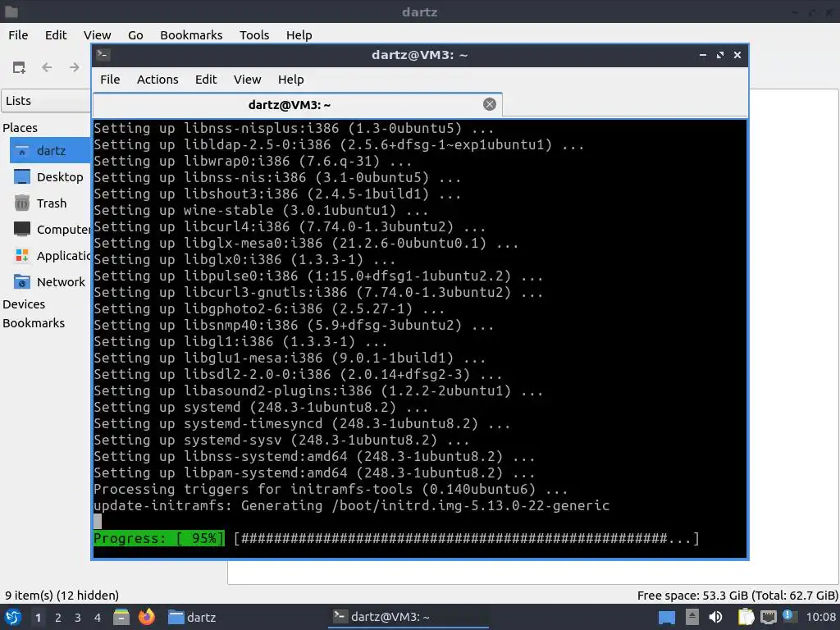Select Desktop in Places sidebar

(x=50, y=177)
